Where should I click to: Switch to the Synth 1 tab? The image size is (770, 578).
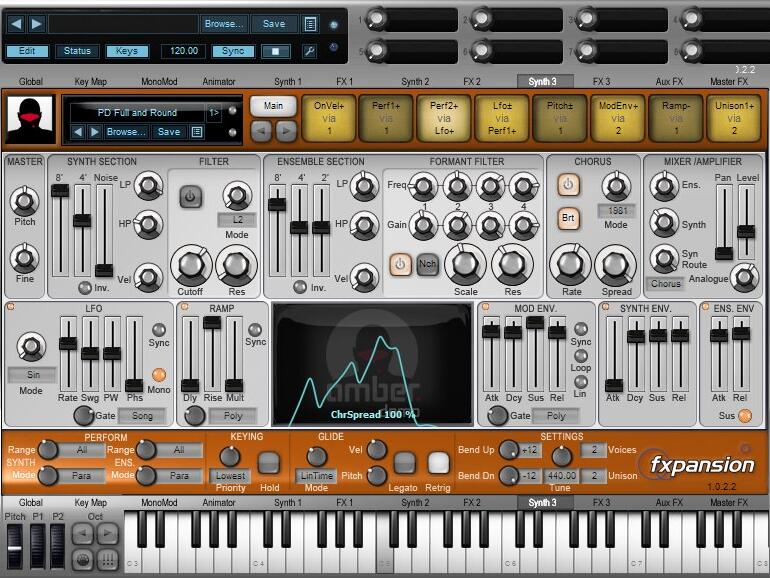pyautogui.click(x=288, y=82)
